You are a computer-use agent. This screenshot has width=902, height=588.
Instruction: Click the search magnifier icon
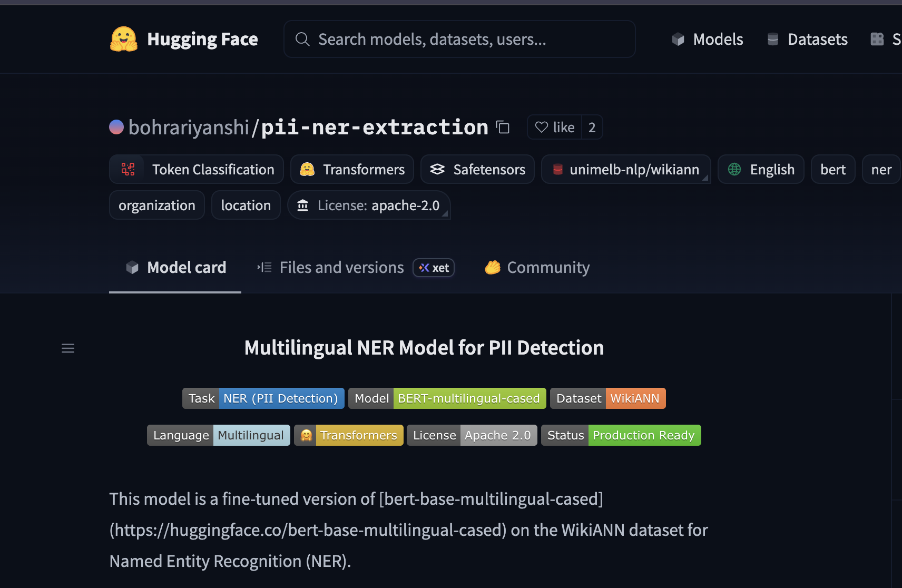[x=302, y=40]
